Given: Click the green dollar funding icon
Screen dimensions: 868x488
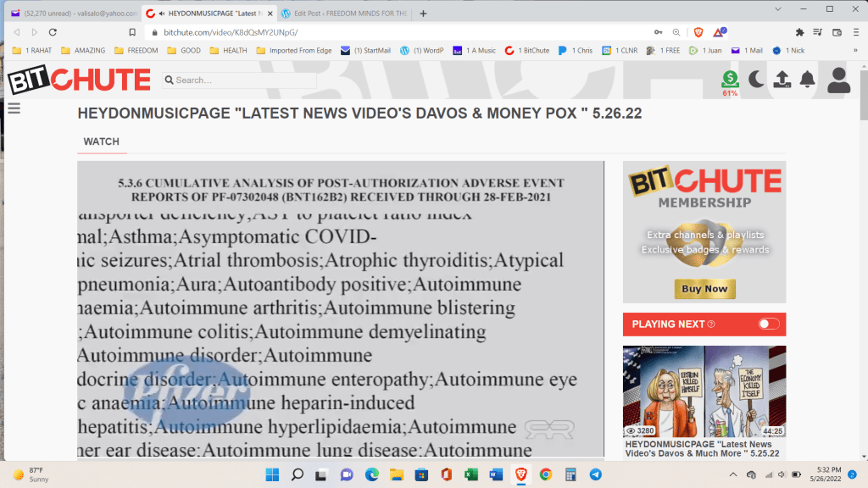Looking at the screenshot, I should tap(730, 79).
